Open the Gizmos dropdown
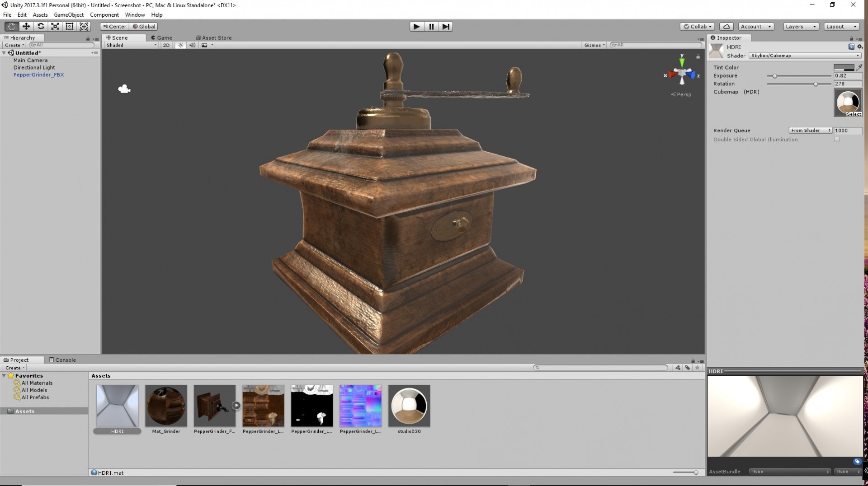 tap(594, 45)
